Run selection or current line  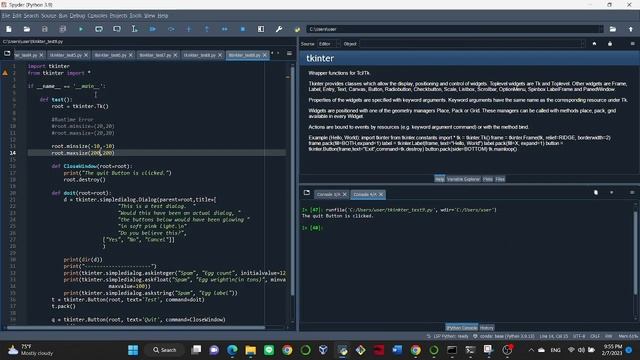coord(134,29)
